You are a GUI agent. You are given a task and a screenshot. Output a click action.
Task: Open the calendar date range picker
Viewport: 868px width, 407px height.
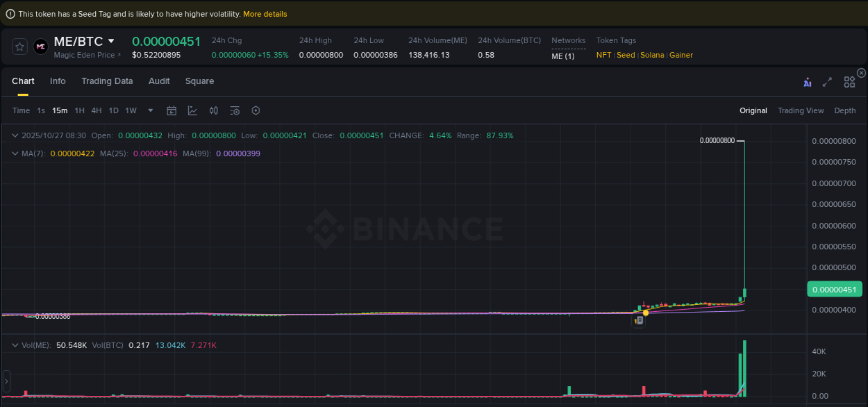coord(172,110)
